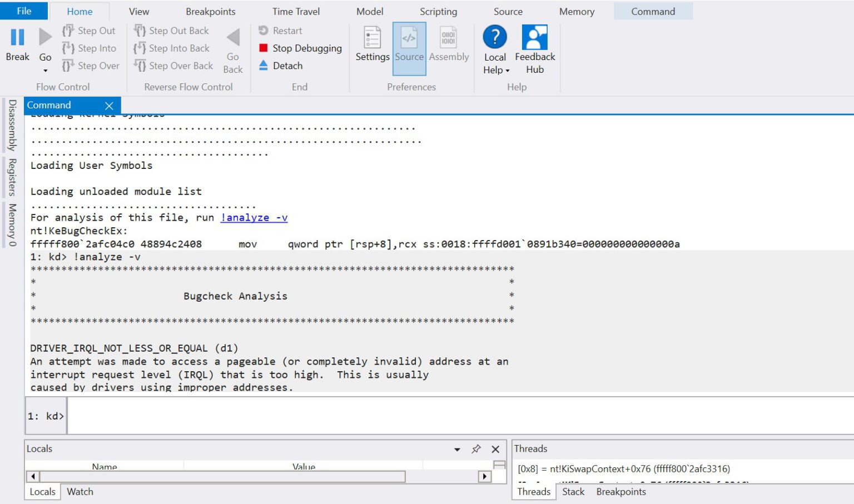Viewport: 854px width, 504px height.
Task: Open the Registers side panel
Action: pos(12,177)
